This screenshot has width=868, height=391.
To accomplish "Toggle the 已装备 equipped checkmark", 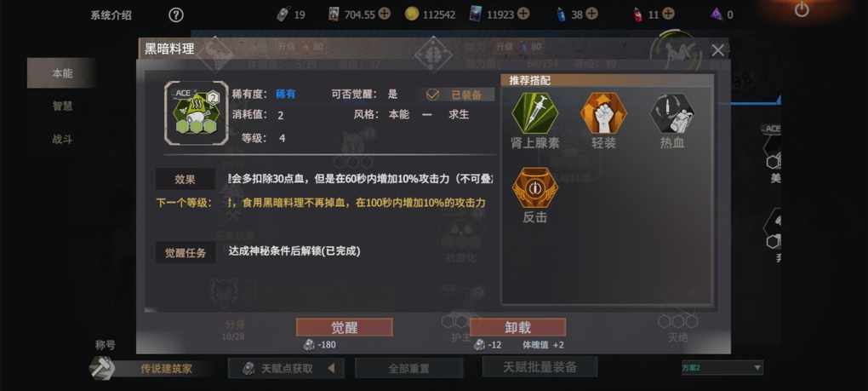I will pyautogui.click(x=432, y=95).
